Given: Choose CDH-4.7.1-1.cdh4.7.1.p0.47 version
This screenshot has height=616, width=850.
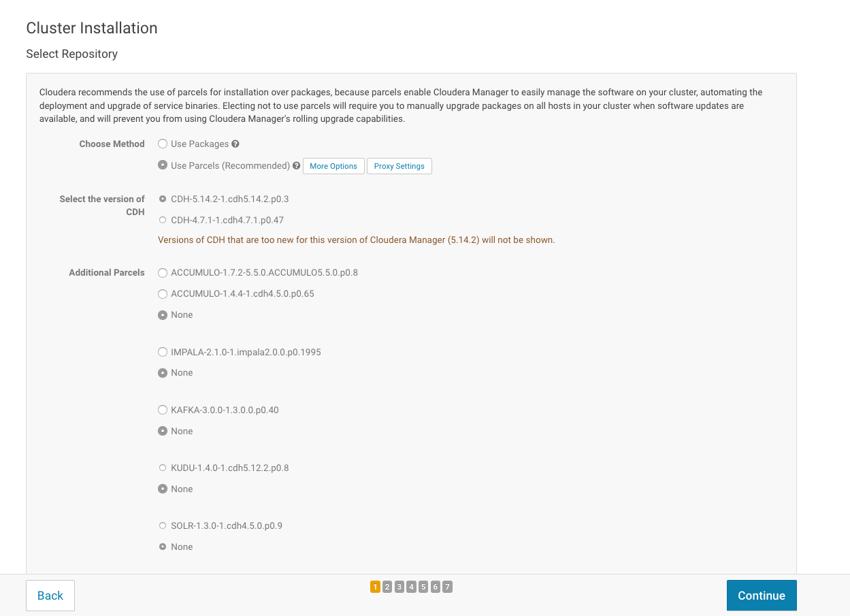Looking at the screenshot, I should (163, 220).
